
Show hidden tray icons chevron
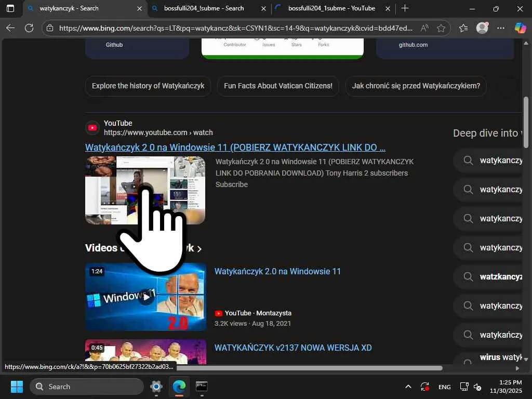click(x=408, y=387)
